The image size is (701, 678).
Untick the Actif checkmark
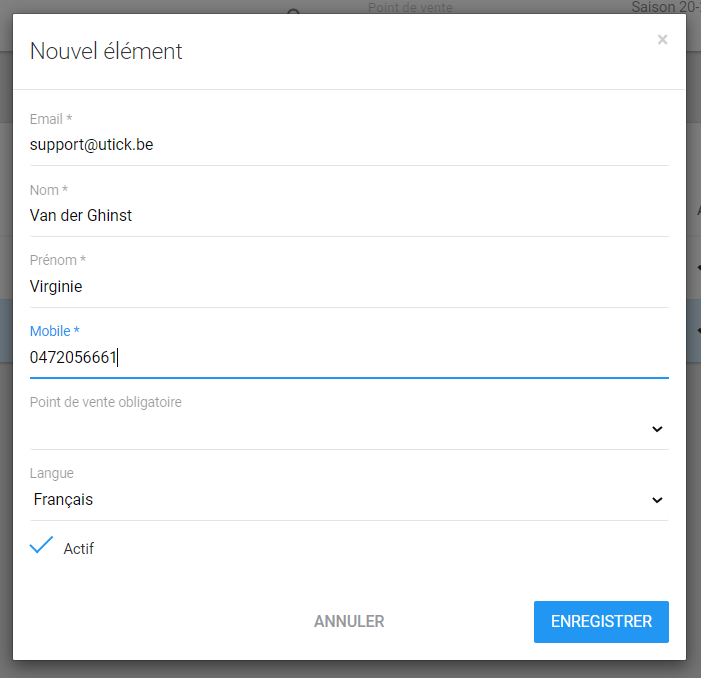pos(41,546)
